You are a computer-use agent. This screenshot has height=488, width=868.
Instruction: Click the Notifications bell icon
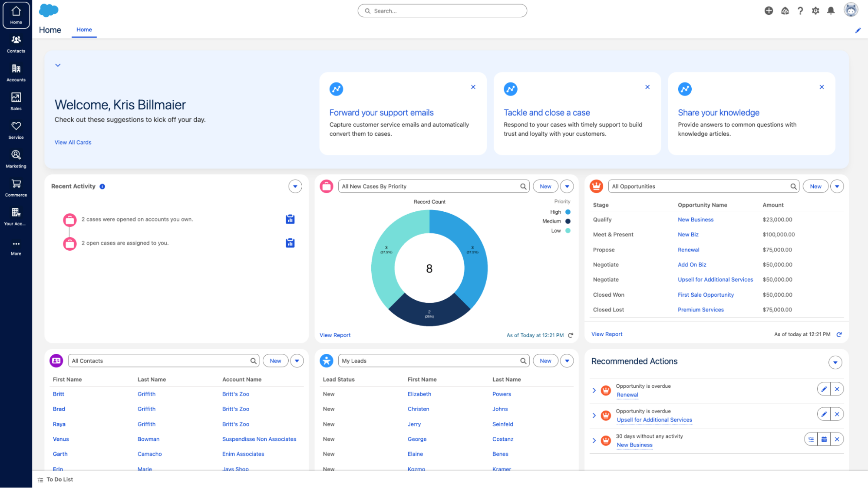coord(831,11)
